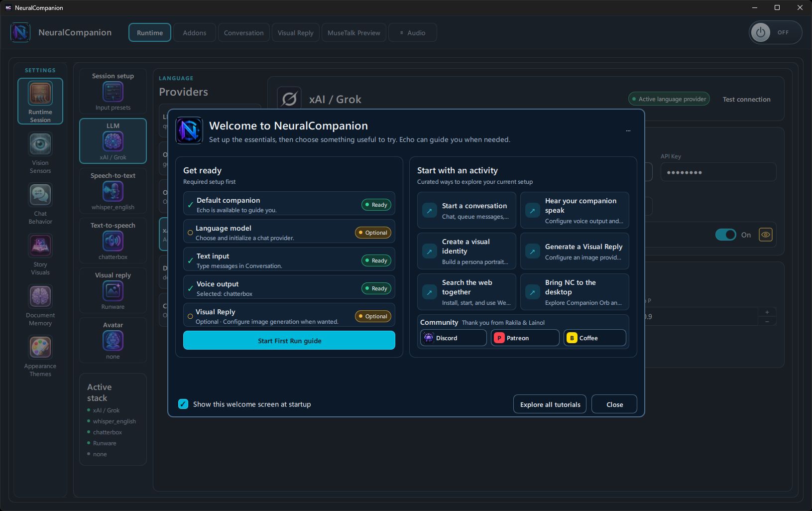Open the Patreon community link
The height and width of the screenshot is (511, 812).
(x=525, y=338)
